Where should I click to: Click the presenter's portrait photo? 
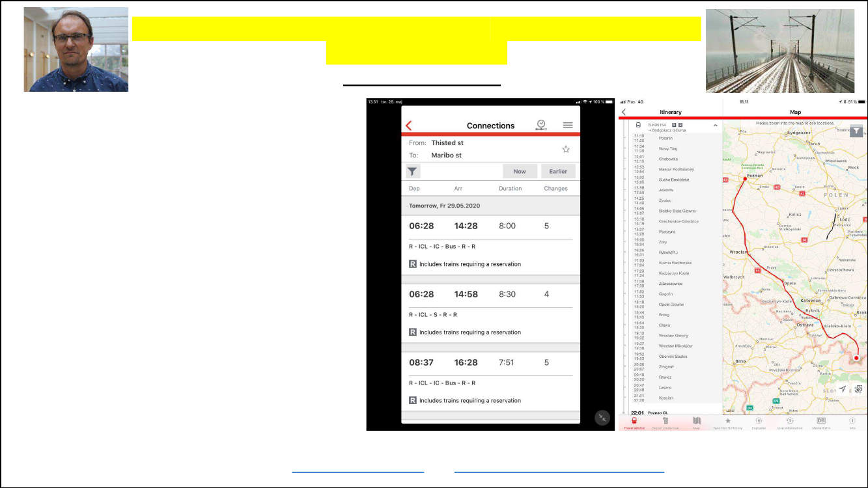pyautogui.click(x=76, y=49)
